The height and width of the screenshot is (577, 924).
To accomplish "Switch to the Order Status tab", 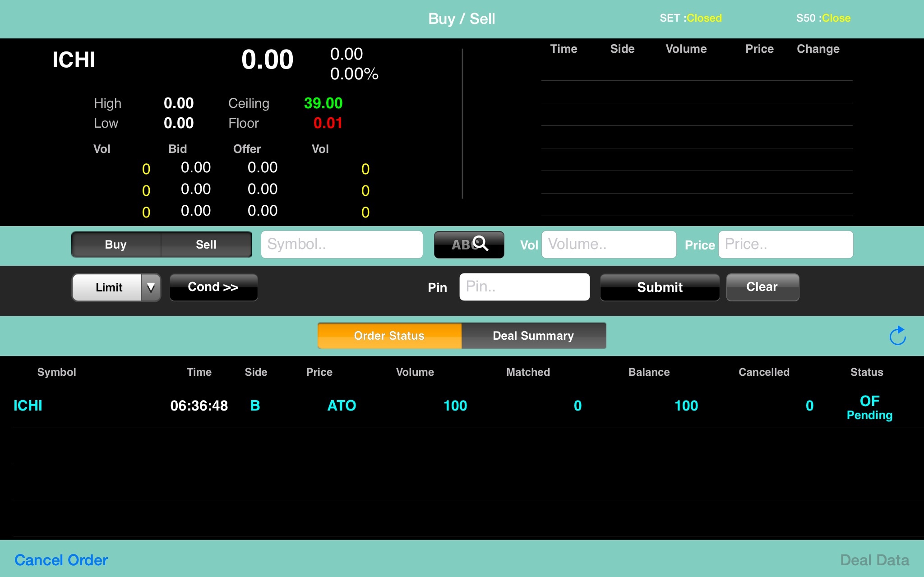I will coord(389,336).
